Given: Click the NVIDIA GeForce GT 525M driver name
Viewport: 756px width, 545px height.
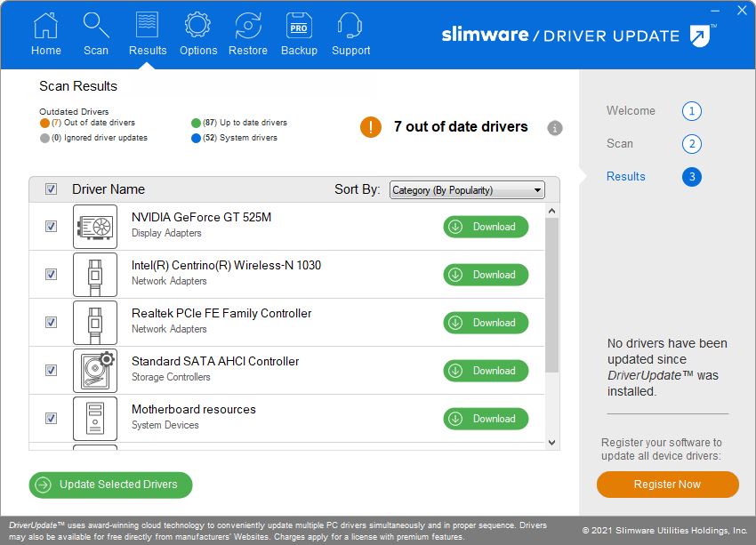Looking at the screenshot, I should [201, 217].
